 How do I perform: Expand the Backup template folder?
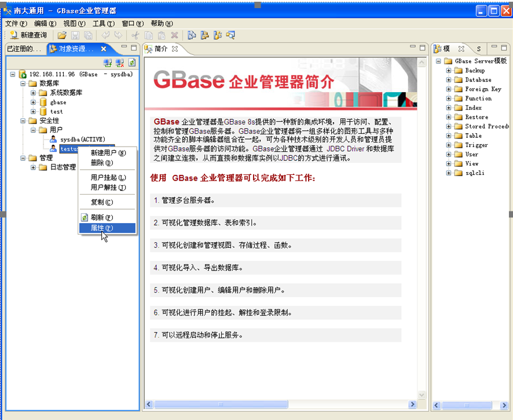coord(449,70)
